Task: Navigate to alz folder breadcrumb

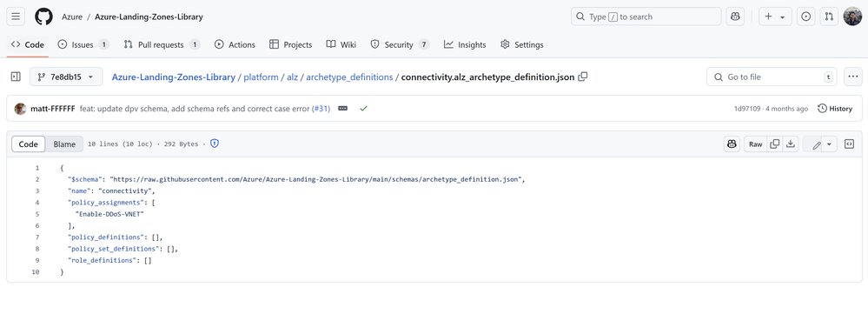Action: point(292,77)
